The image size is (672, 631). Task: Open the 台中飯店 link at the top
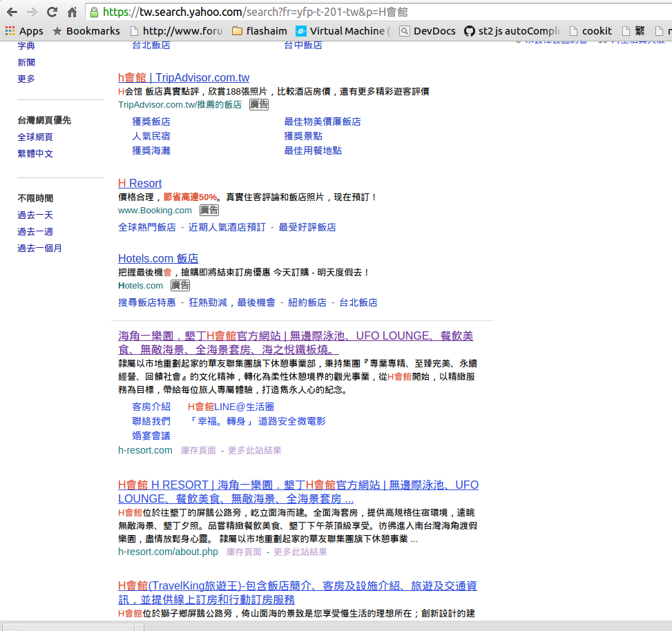coord(303,45)
